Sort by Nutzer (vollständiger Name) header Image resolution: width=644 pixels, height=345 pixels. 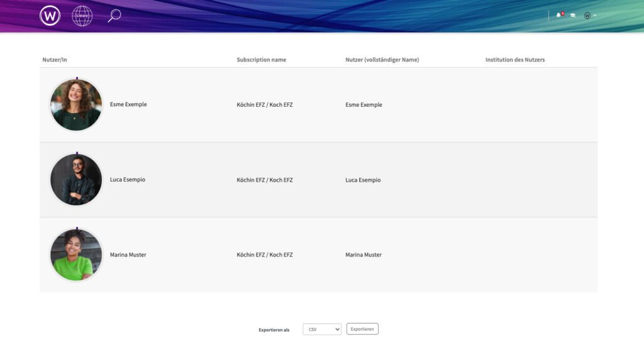(382, 60)
